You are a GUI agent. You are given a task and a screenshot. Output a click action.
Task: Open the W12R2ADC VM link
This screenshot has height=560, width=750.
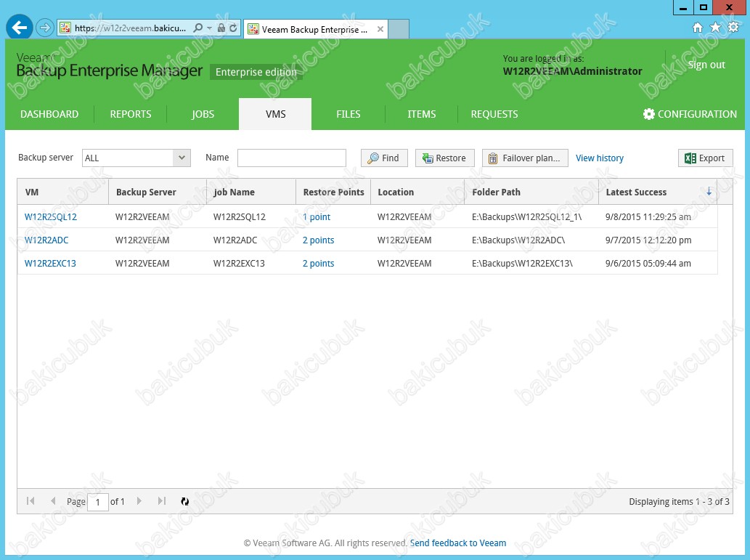coord(46,240)
